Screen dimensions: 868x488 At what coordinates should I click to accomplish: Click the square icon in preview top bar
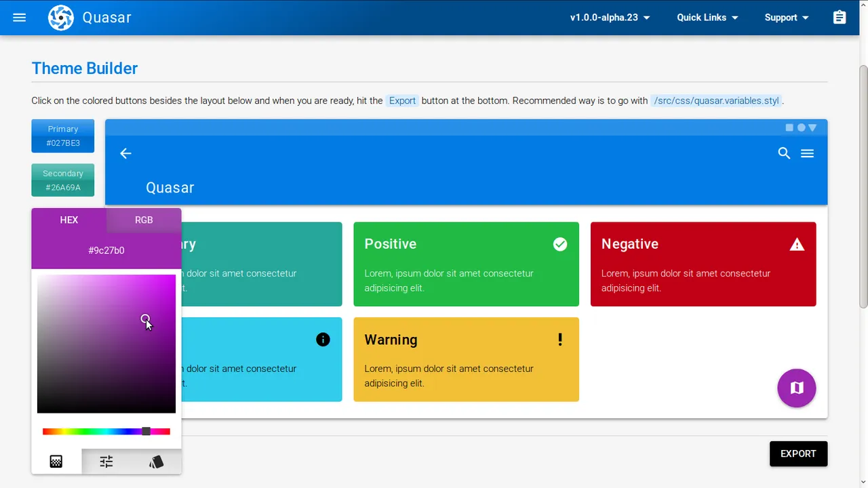pos(789,127)
